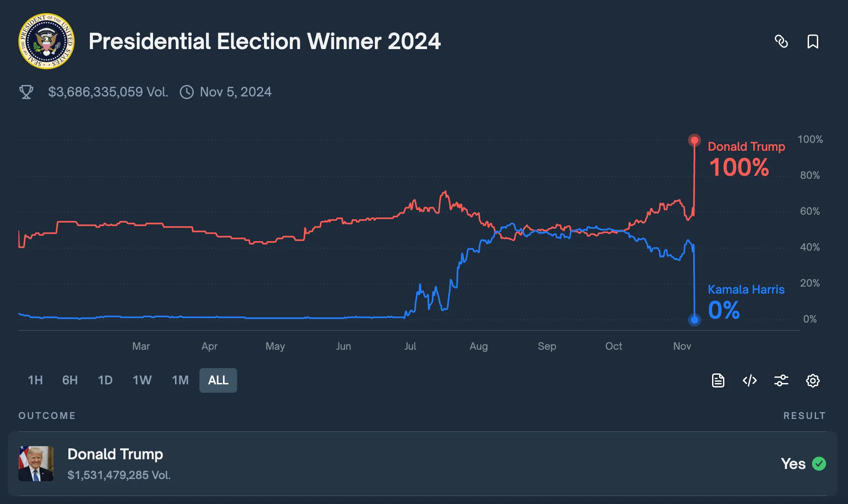Click the red Trump 100% endpoint

694,140
